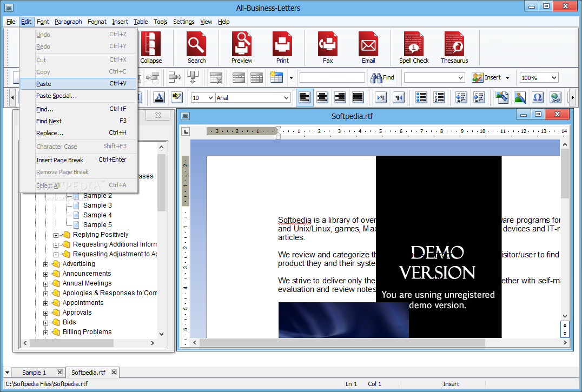The height and width of the screenshot is (392, 582).
Task: Insert a special symbol using Omega icon
Action: [x=537, y=98]
